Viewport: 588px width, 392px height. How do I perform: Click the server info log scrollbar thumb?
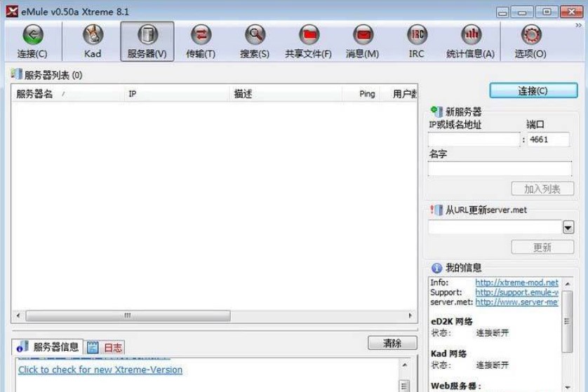point(405,386)
